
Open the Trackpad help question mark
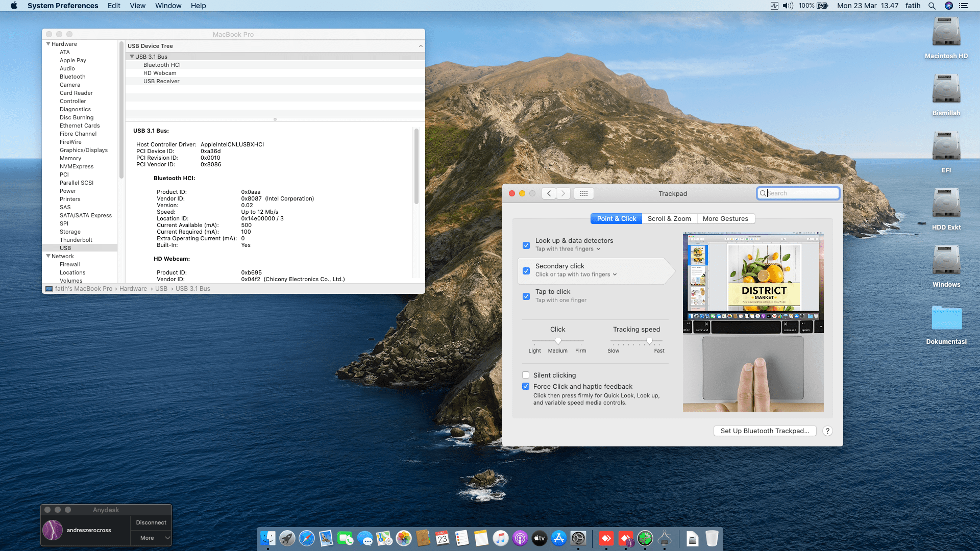[827, 431]
